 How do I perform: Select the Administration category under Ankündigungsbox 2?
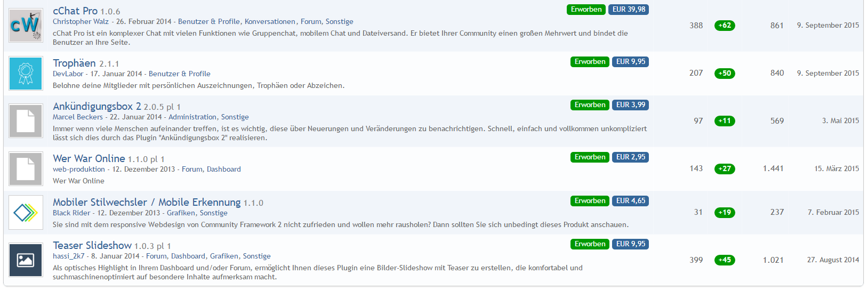coord(192,117)
